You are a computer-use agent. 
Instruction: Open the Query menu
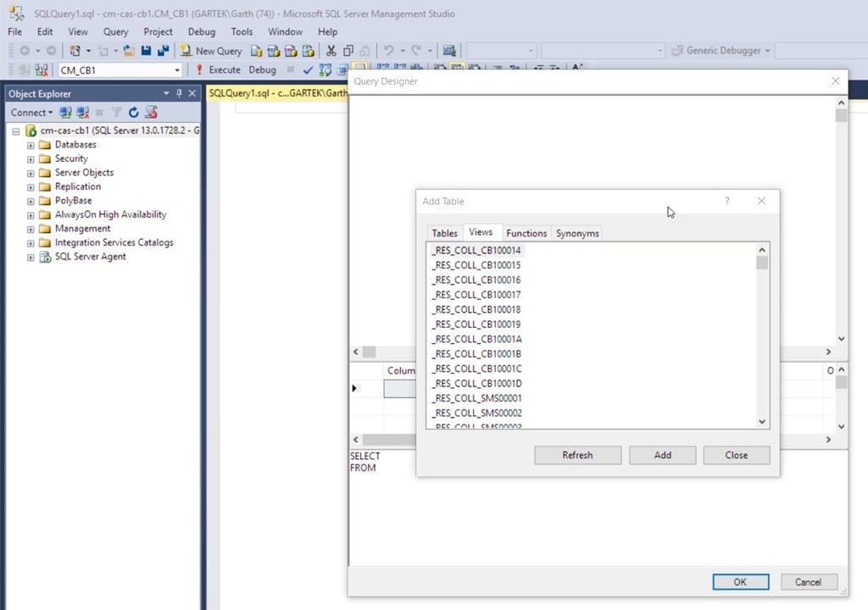pos(115,31)
